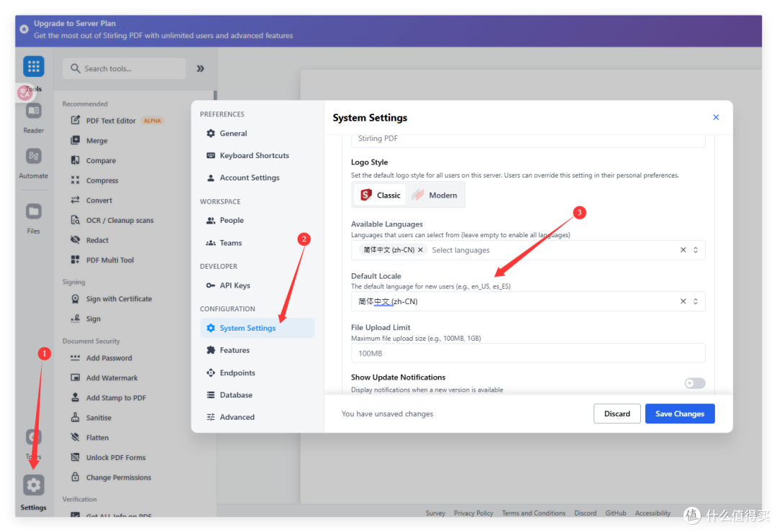
Task: Open Features configuration section
Action: 257,350
